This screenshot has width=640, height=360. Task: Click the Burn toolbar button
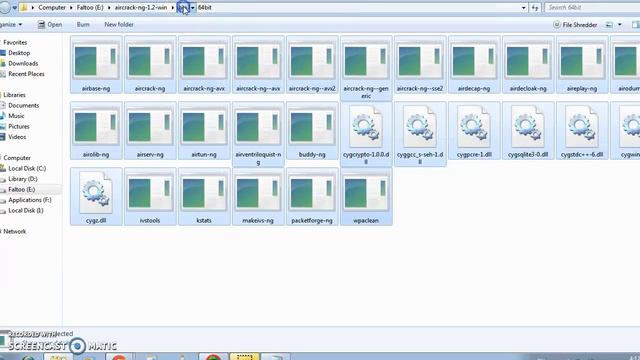pos(83,24)
